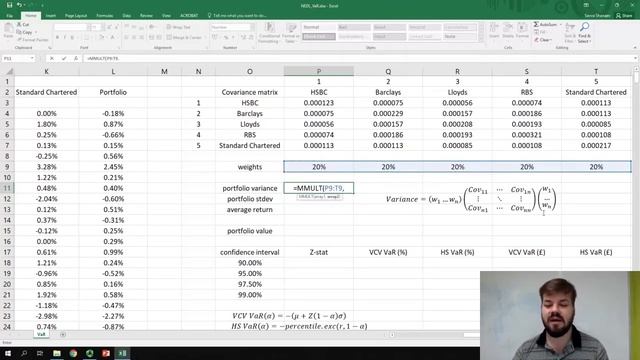Click the Delete cells icon
This screenshot has height=360, width=640.
pos(508,31)
